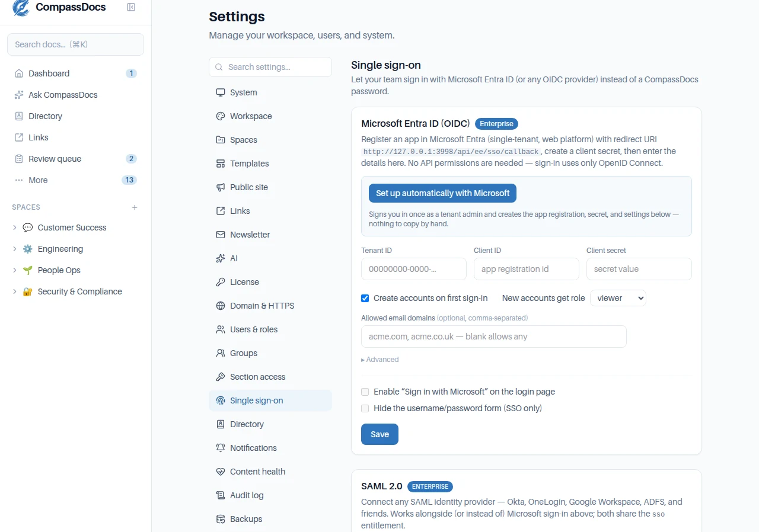
Task: Open the Backups settings item
Action: 270,519
